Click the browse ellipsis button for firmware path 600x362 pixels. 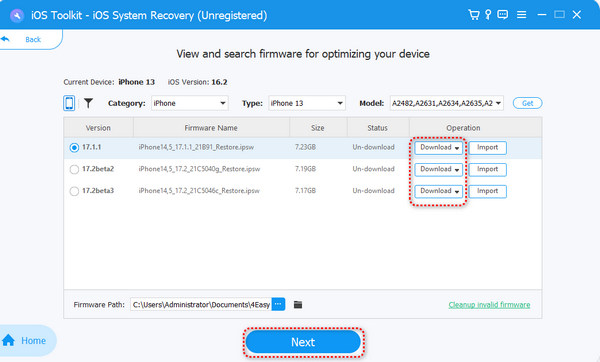tap(278, 304)
